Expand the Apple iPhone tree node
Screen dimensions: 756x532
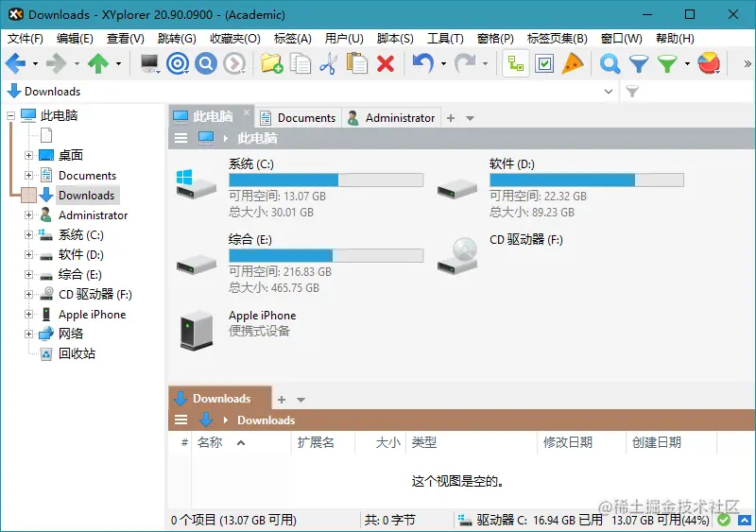point(28,314)
